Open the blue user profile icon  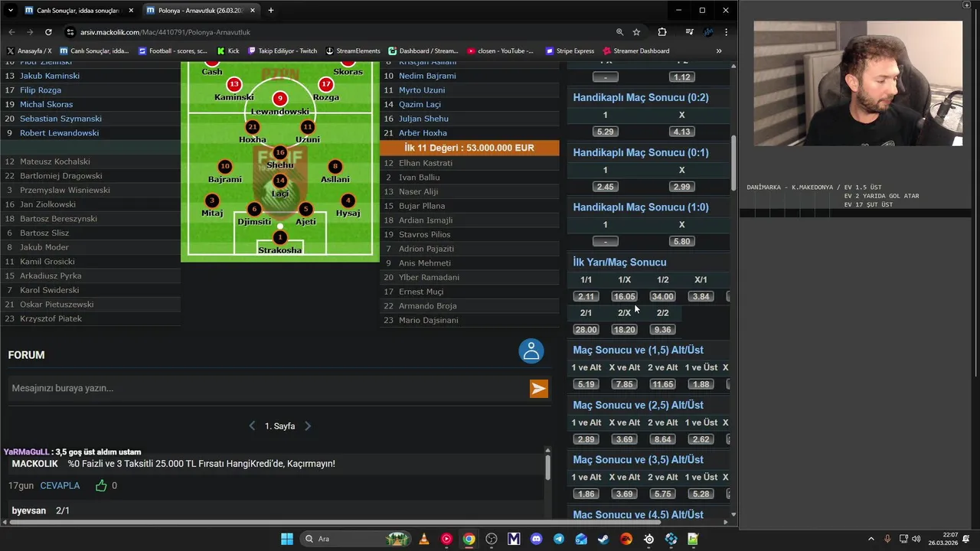531,351
